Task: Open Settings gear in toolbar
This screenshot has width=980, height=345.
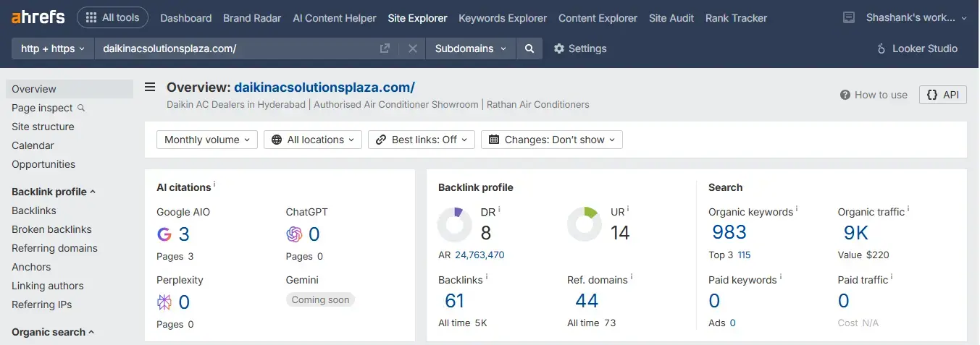Action: 579,48
